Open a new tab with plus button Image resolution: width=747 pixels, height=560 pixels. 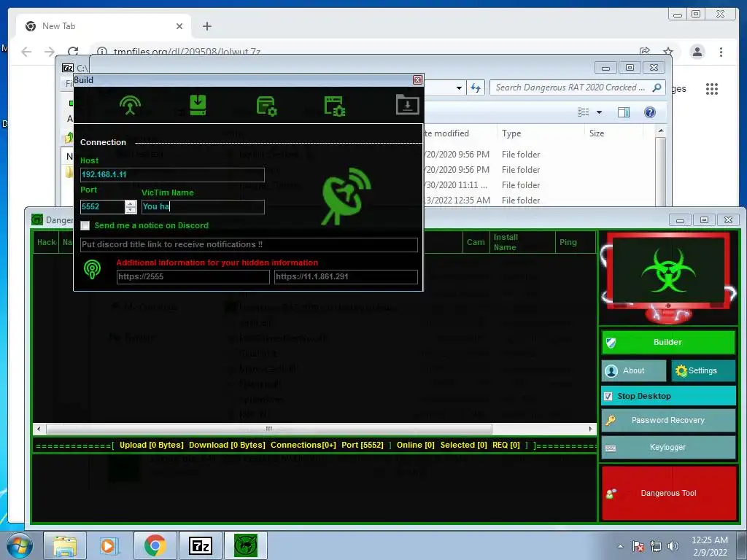point(206,26)
